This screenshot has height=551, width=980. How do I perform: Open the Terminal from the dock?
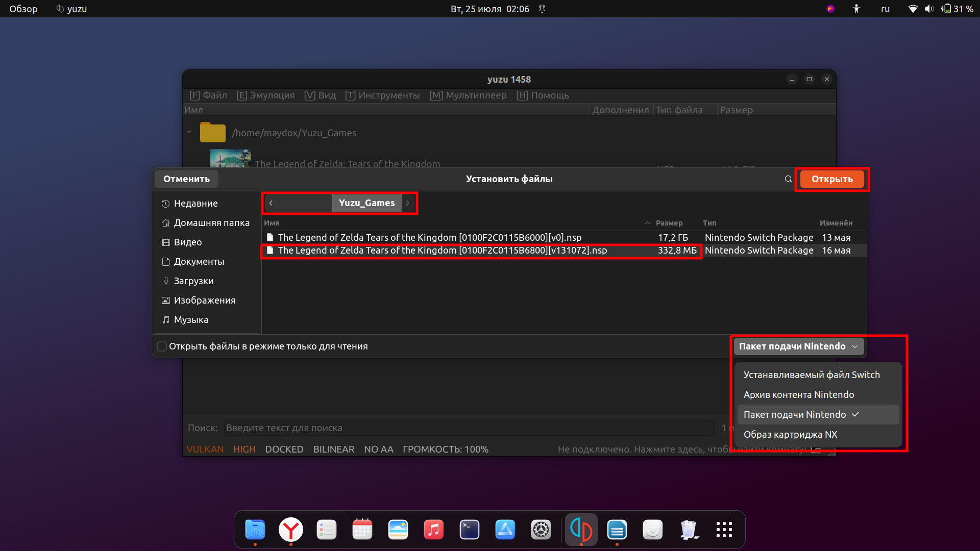[x=470, y=530]
